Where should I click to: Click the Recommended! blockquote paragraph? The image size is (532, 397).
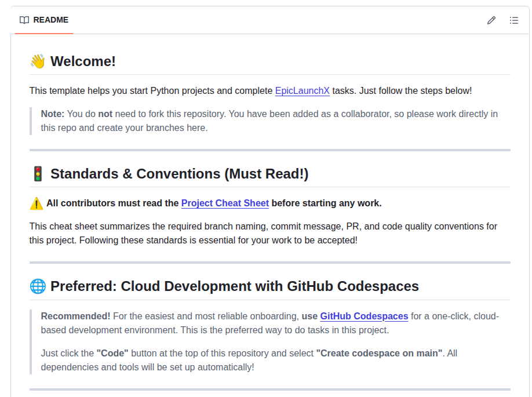(x=269, y=323)
